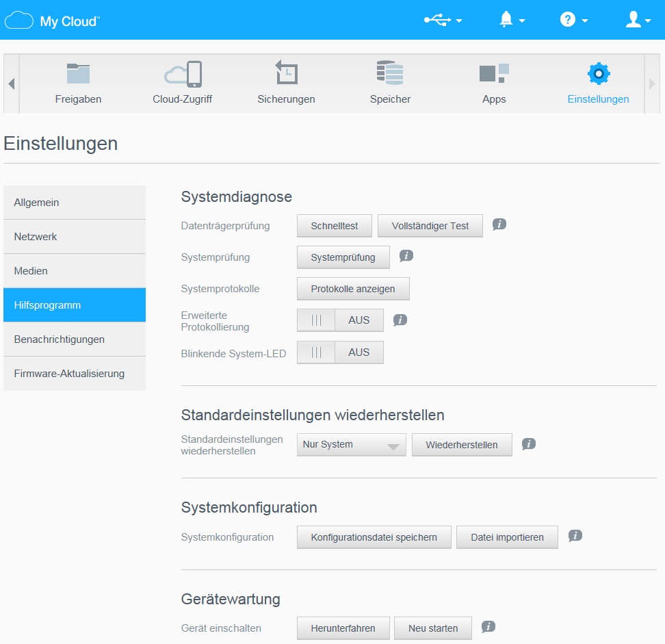Click the info icon next to Systemprüfung
665x644 pixels.
coord(406,256)
